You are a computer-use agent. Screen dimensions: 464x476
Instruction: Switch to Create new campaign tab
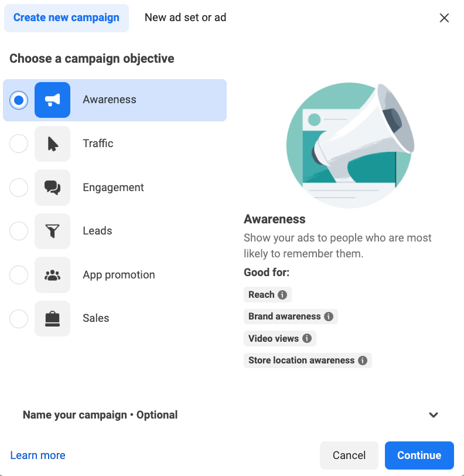click(66, 18)
